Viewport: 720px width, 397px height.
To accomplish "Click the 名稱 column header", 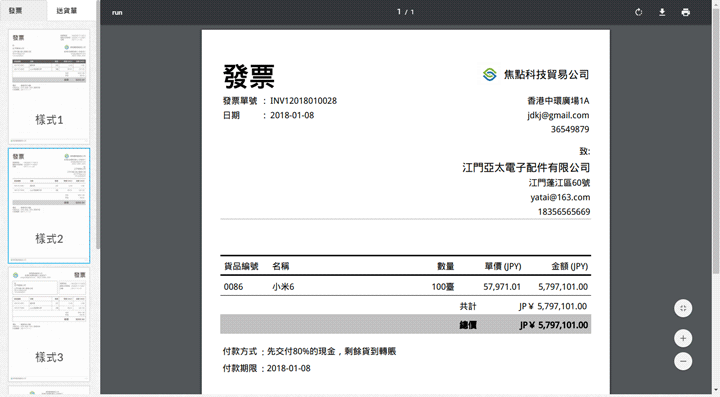I will (x=281, y=266).
